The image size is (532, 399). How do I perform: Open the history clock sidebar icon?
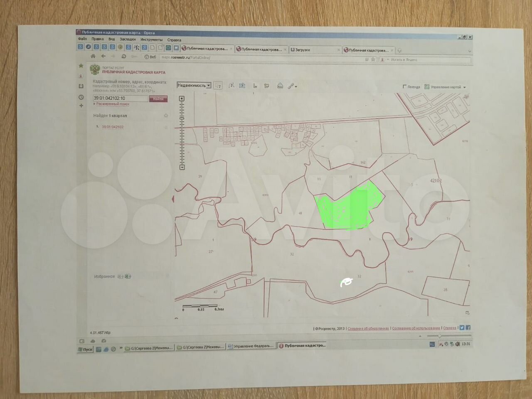[81, 97]
